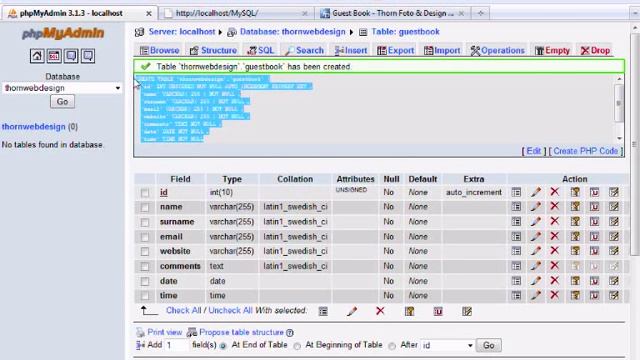
Task: Open the 'After id' field dropdown
Action: [x=448, y=345]
